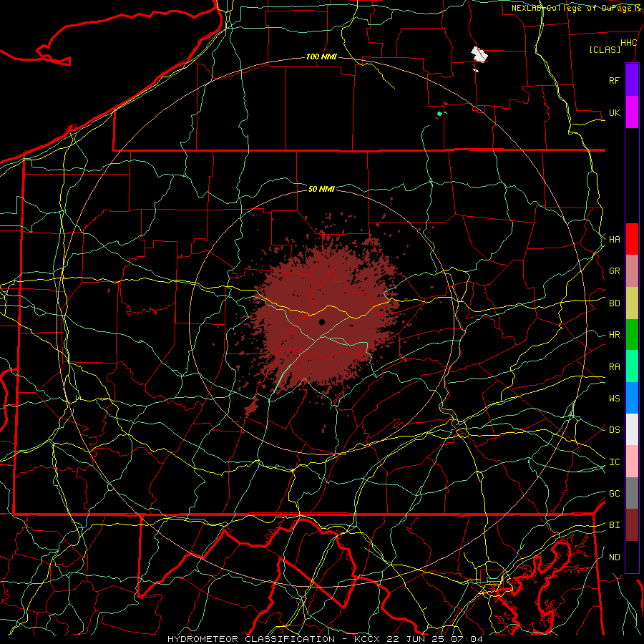Pick the dusty pink GR swatch

pyautogui.click(x=632, y=270)
